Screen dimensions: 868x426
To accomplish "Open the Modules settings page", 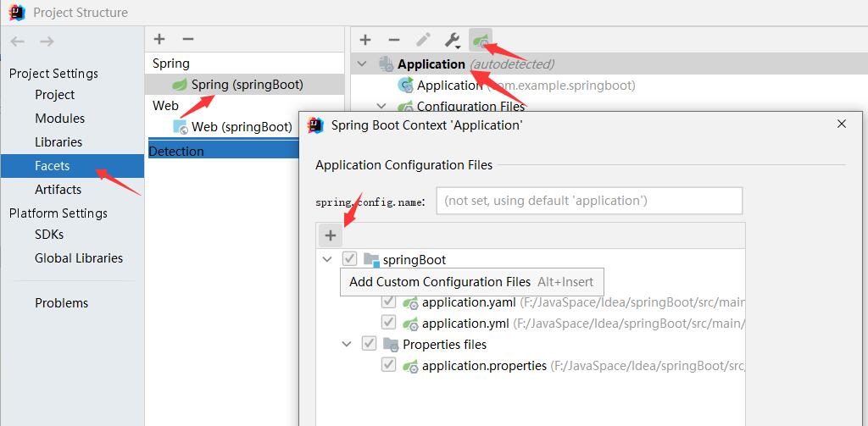I will click(59, 119).
